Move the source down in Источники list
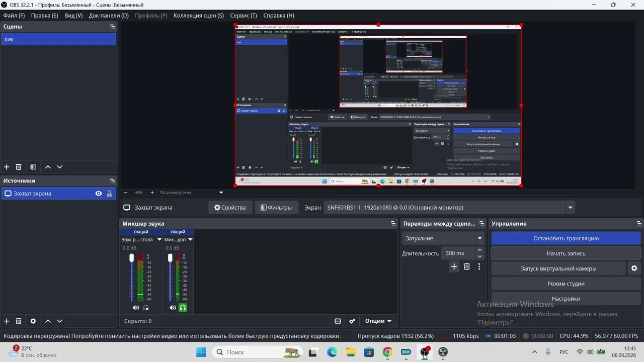Screen dimensions: 644x362 coord(60,321)
